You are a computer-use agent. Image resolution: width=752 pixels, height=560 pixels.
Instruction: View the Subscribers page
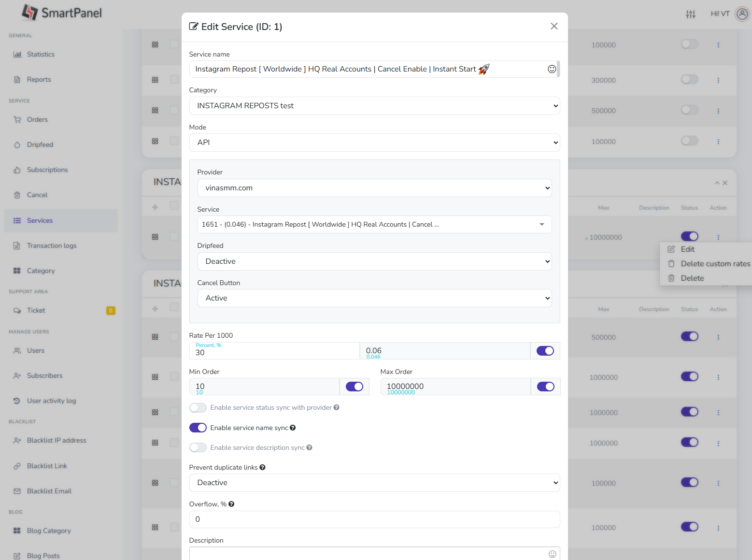(x=44, y=375)
